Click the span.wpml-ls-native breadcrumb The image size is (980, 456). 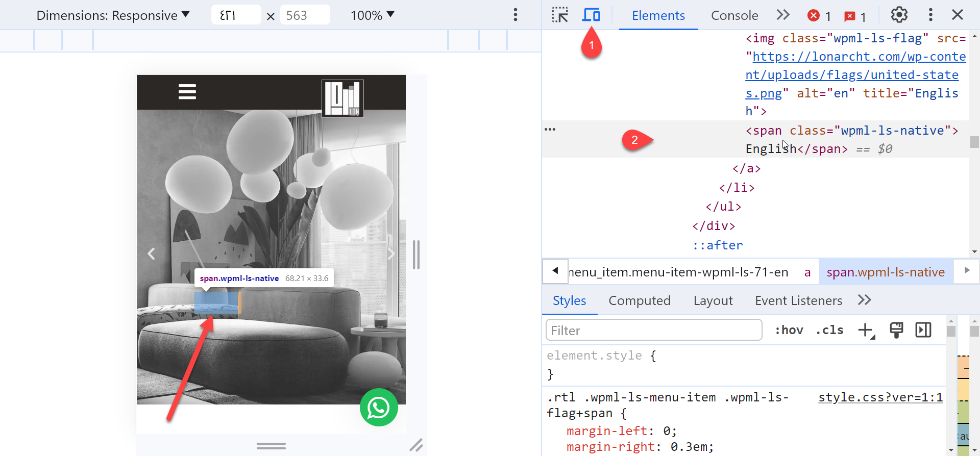(886, 272)
